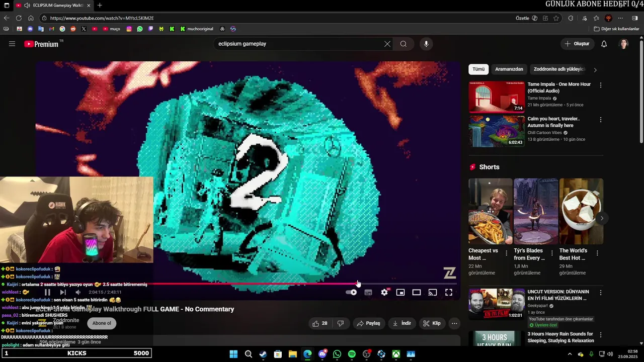Toggle subtitles in the video player
The image size is (644, 362).
[x=368, y=292]
